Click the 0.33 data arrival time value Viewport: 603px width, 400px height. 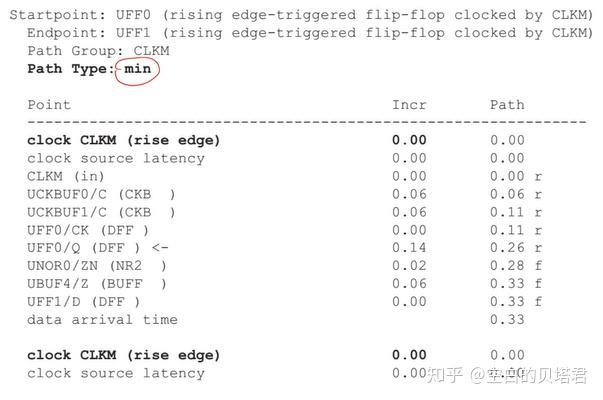click(507, 320)
